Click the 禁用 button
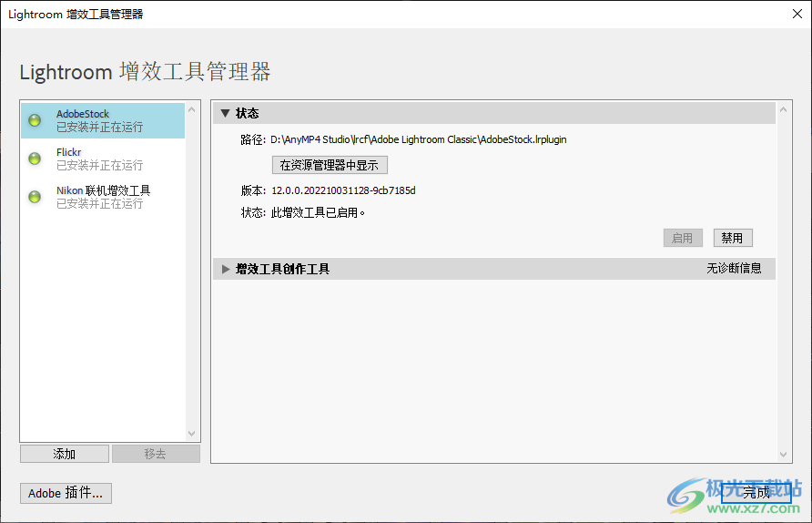 (732, 238)
